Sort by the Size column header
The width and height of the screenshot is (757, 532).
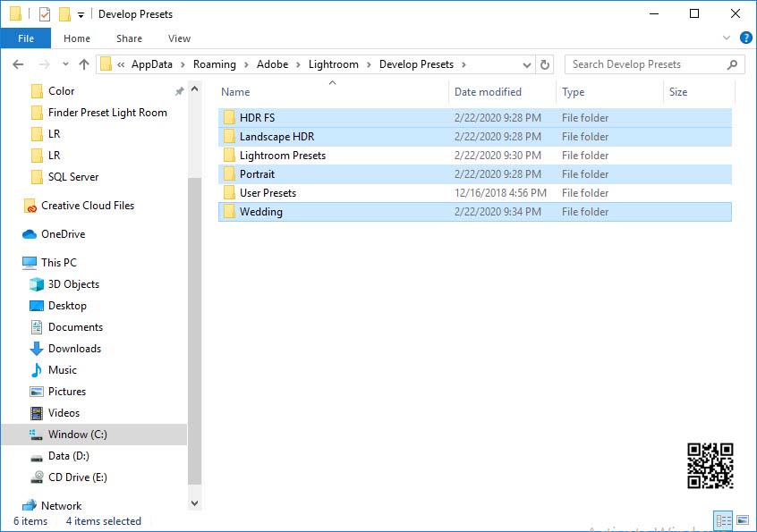678,91
